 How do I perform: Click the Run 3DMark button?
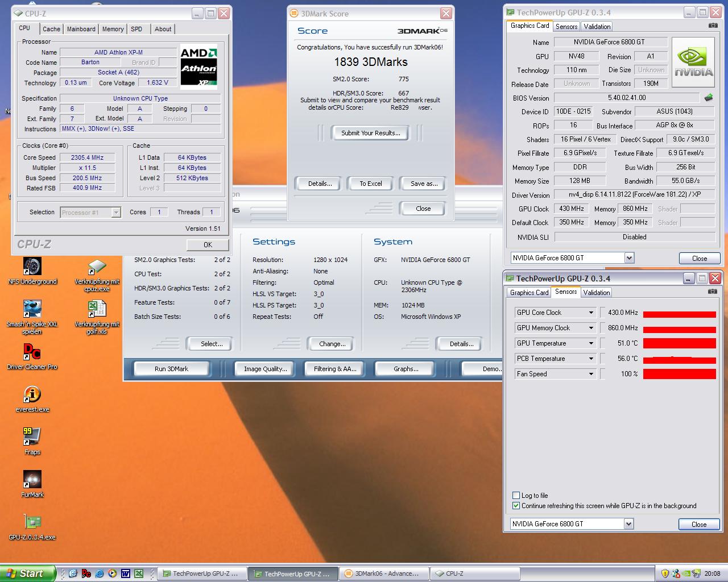pos(172,369)
